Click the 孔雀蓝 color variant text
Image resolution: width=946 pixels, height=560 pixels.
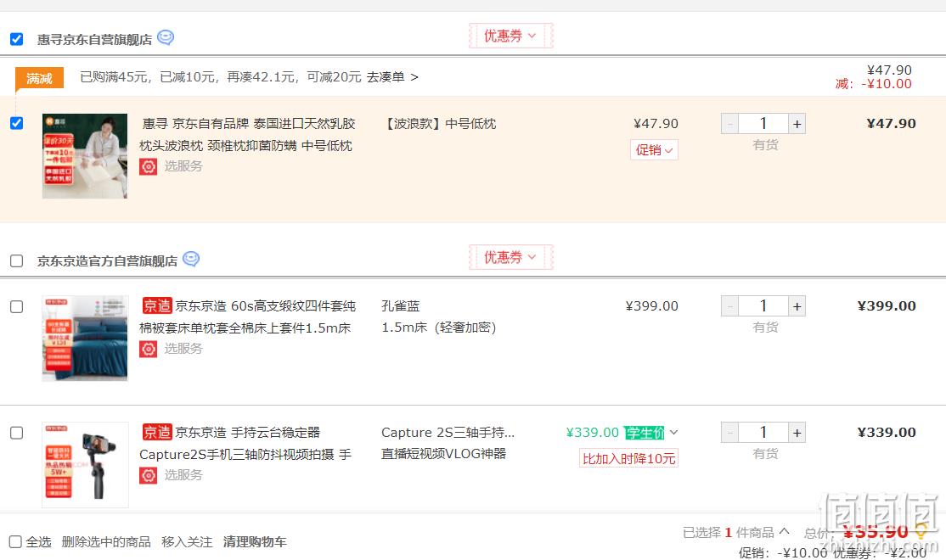(x=401, y=306)
